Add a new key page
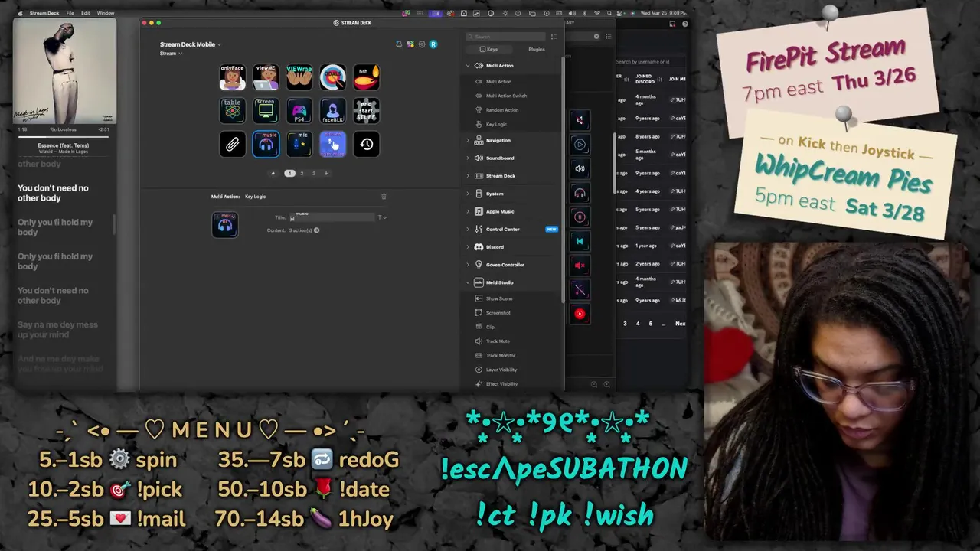980x551 pixels. point(326,173)
